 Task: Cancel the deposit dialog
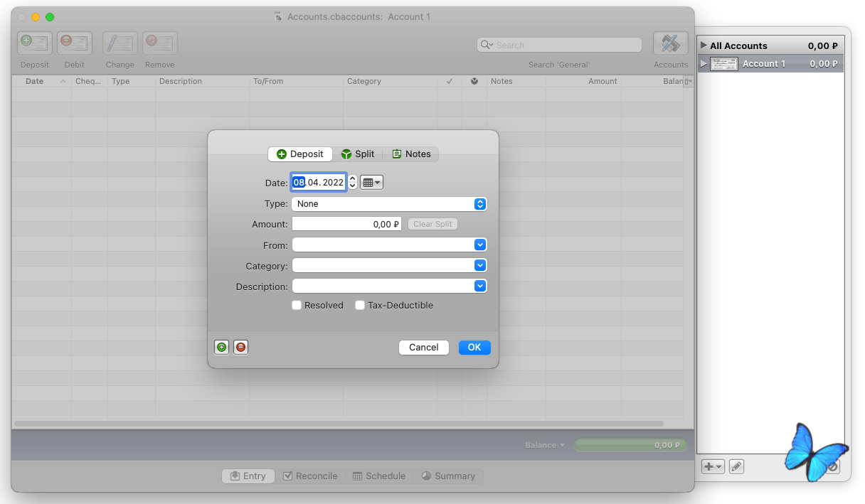click(424, 348)
